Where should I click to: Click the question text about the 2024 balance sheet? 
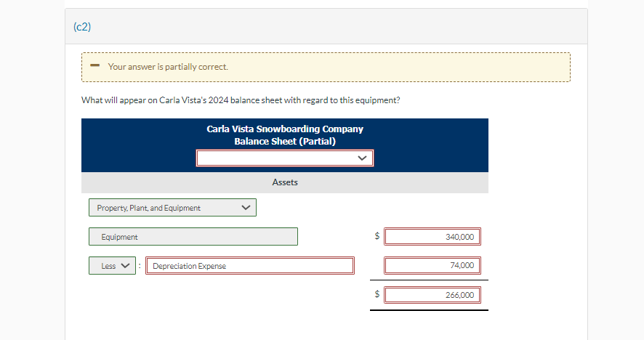click(x=241, y=100)
